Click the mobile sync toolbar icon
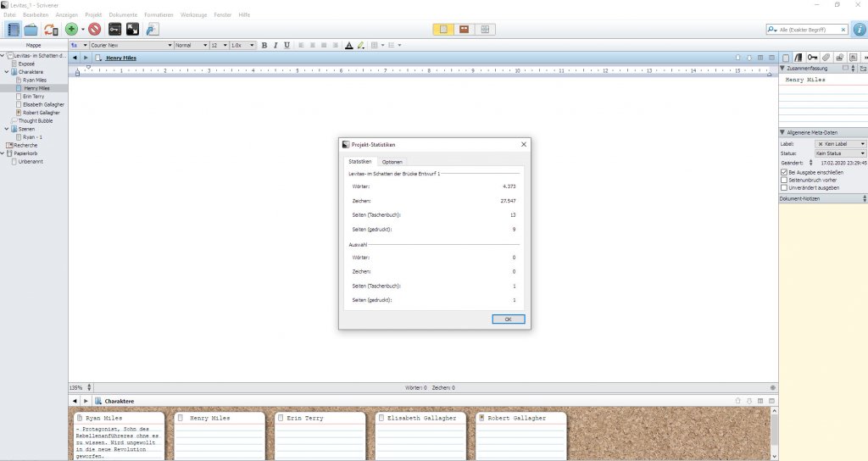The height and width of the screenshot is (461, 868). tap(51, 30)
